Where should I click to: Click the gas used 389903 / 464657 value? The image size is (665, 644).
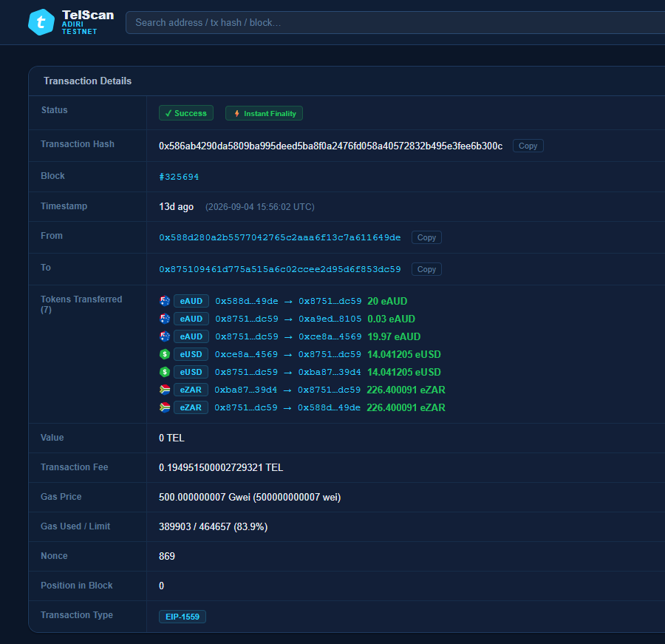click(213, 527)
